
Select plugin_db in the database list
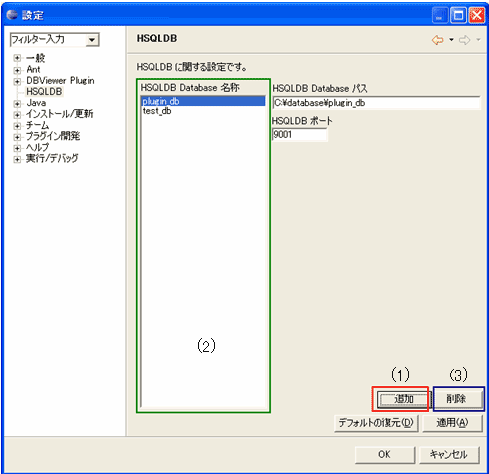(x=204, y=101)
